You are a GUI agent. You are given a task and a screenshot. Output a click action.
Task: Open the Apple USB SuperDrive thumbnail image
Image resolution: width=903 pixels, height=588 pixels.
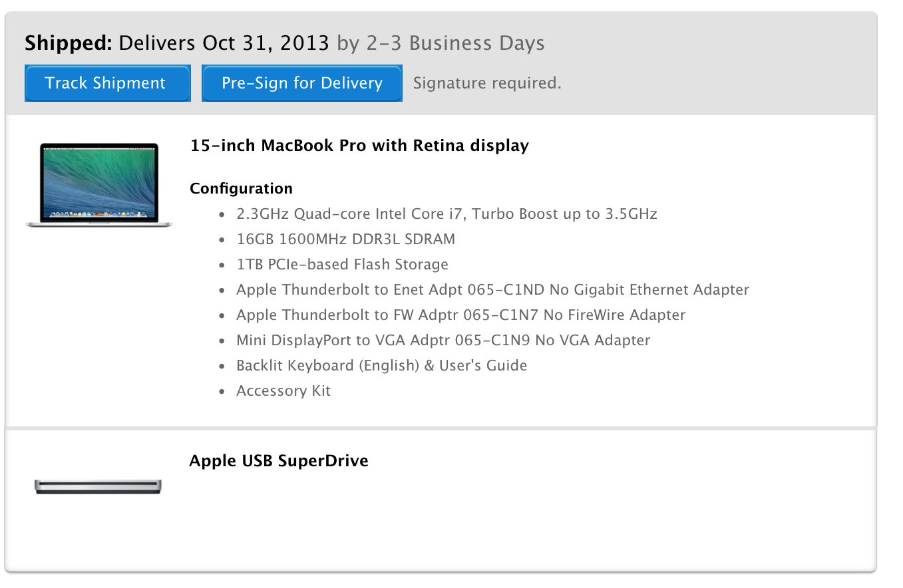point(98,487)
